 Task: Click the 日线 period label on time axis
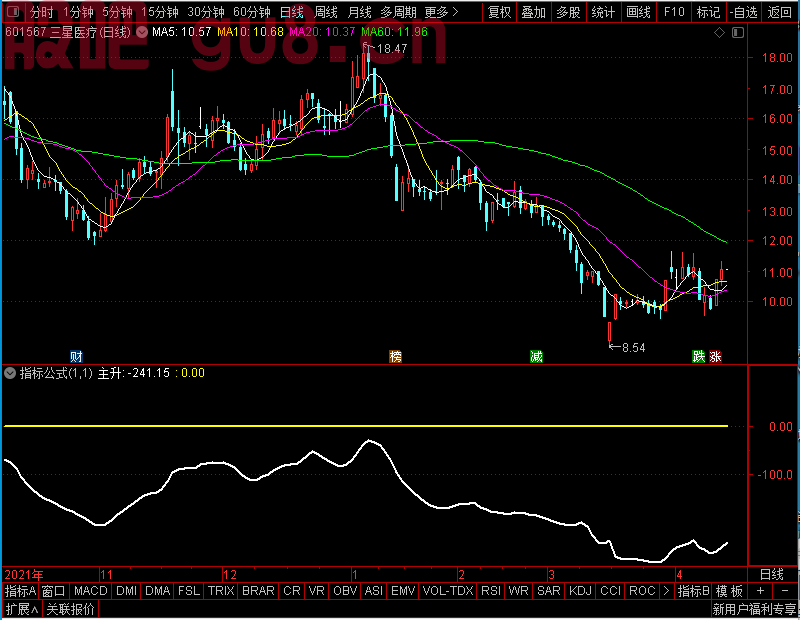[x=771, y=575]
